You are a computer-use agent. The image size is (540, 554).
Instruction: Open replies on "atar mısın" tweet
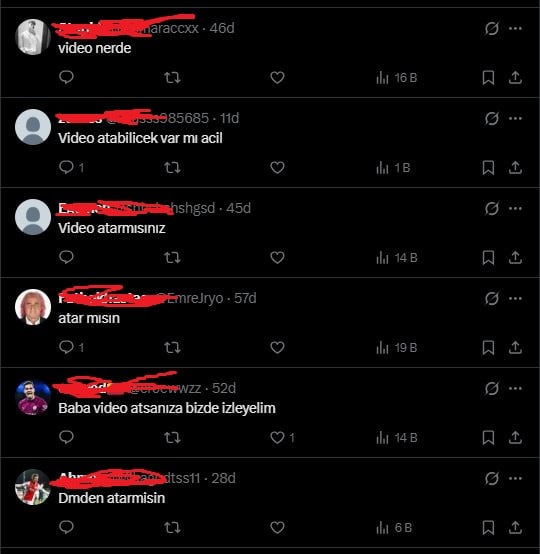click(x=71, y=347)
